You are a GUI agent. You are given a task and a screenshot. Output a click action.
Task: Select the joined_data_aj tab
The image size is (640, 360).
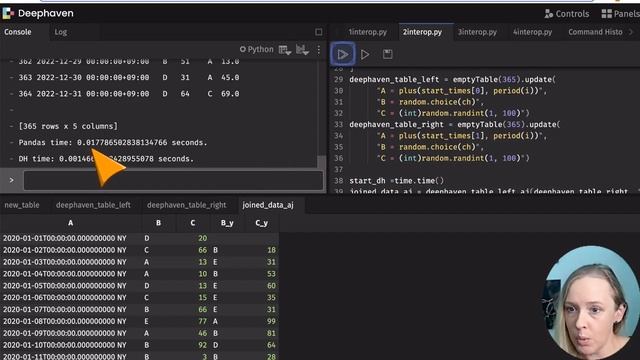[268, 205]
